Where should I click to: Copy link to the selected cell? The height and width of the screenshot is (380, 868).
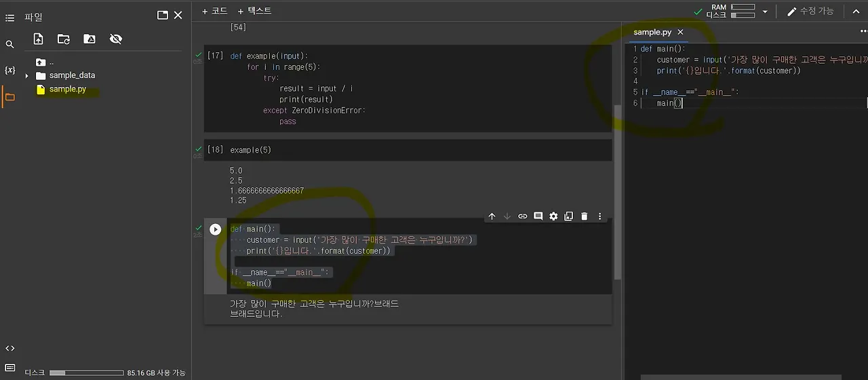523,216
